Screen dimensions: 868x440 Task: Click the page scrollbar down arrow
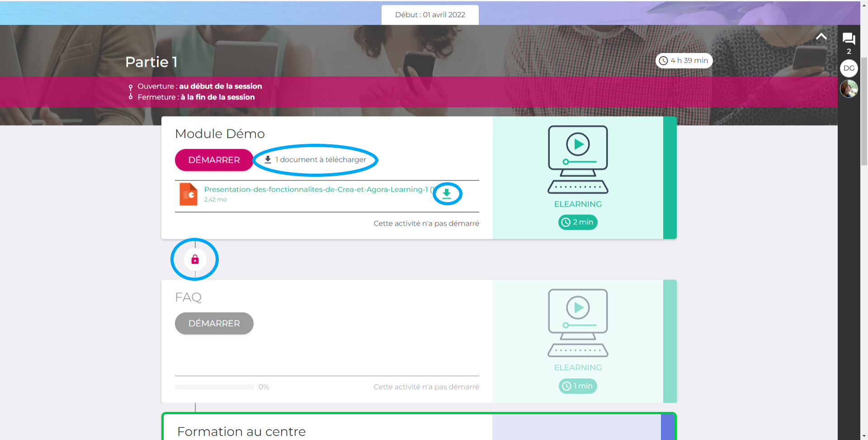(x=864, y=436)
